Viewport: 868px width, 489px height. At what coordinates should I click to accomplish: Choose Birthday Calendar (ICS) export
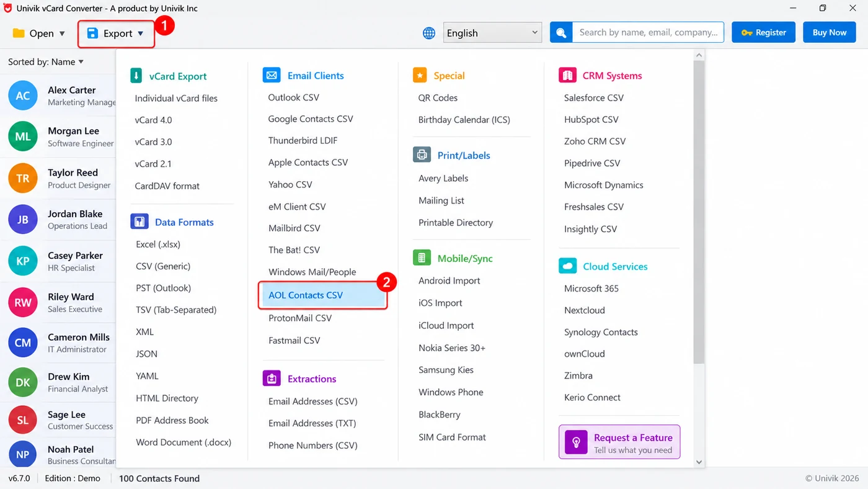point(464,120)
